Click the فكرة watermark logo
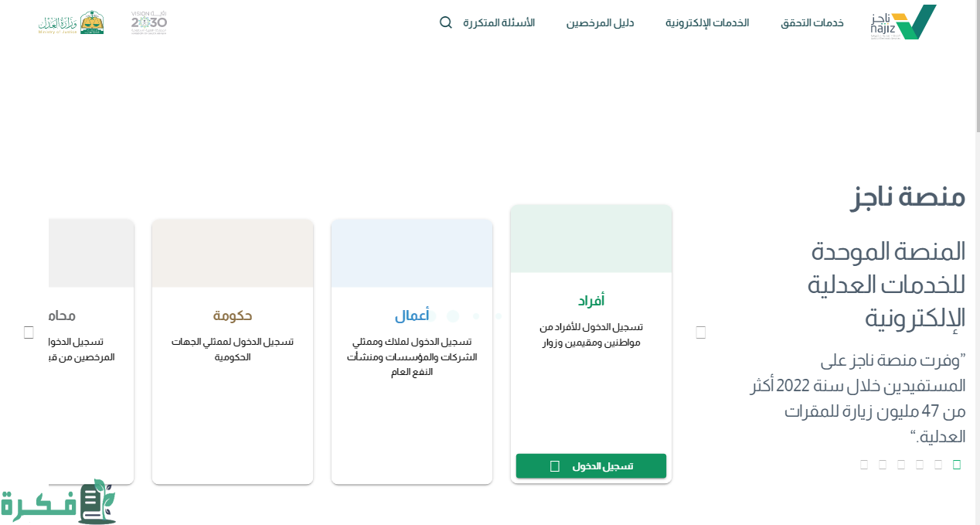The width and height of the screenshot is (980, 525). (x=58, y=502)
